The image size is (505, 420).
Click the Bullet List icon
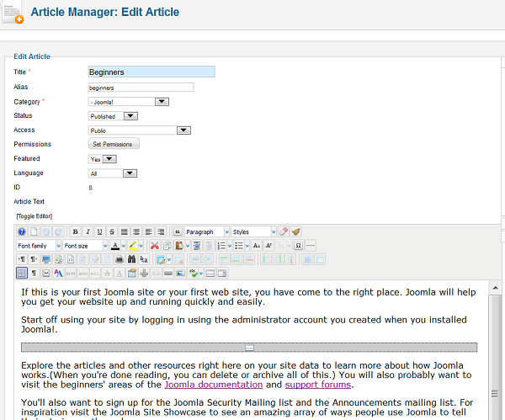pos(239,246)
